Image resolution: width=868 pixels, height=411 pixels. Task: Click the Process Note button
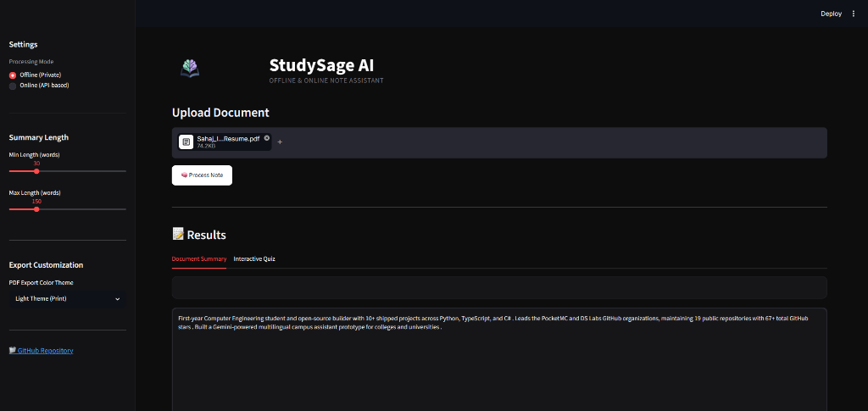[202, 175]
